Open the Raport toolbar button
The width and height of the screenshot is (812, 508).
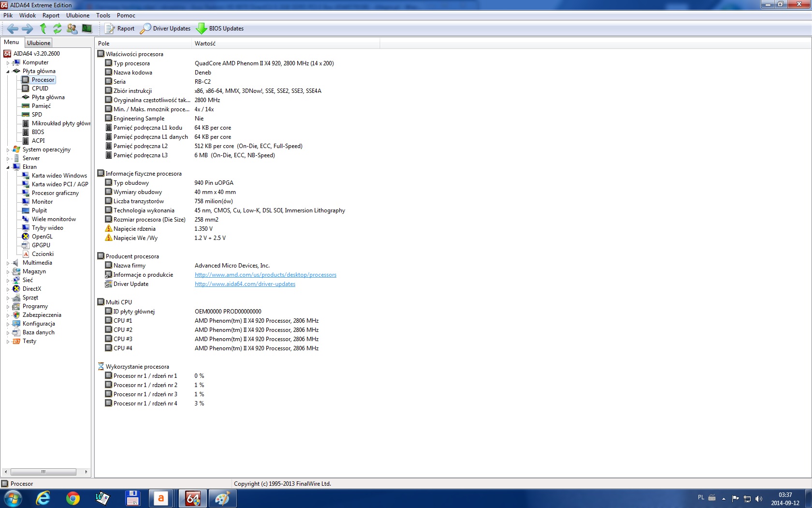click(120, 29)
